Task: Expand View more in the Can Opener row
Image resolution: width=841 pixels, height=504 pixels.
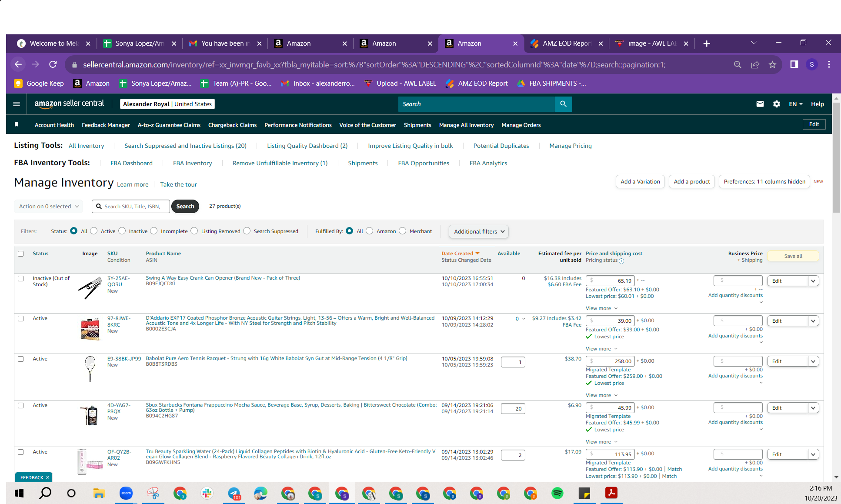Action: point(601,308)
